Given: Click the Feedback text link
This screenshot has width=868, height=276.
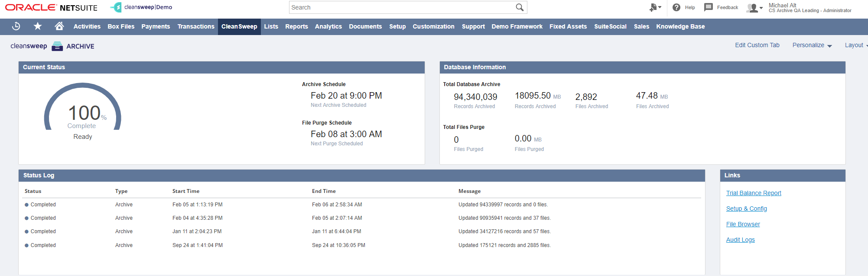Looking at the screenshot, I should 728,7.
